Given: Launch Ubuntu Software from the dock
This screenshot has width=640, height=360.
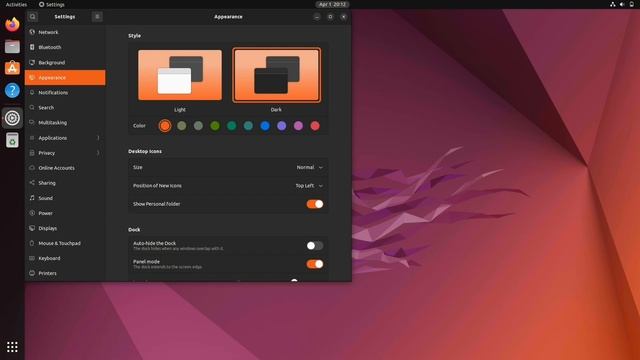Looking at the screenshot, I should (x=12, y=68).
